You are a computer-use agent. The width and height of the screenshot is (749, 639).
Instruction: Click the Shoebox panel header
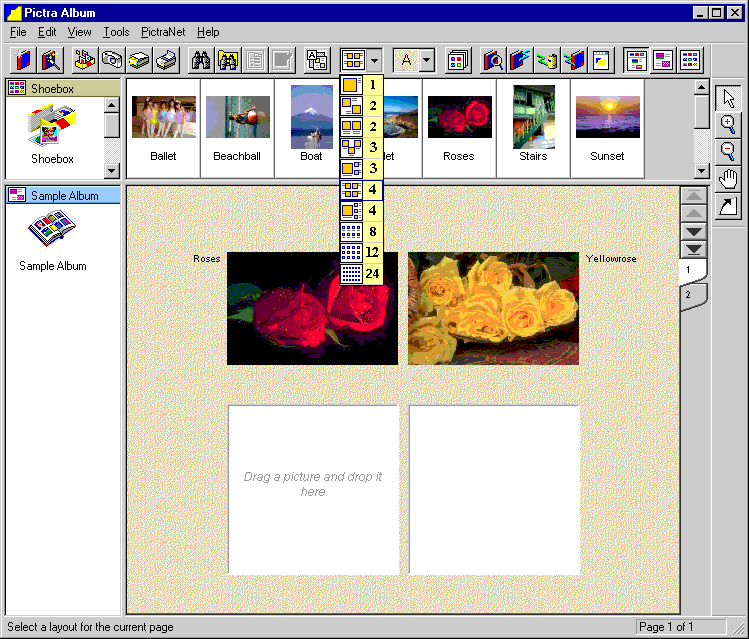[x=63, y=88]
